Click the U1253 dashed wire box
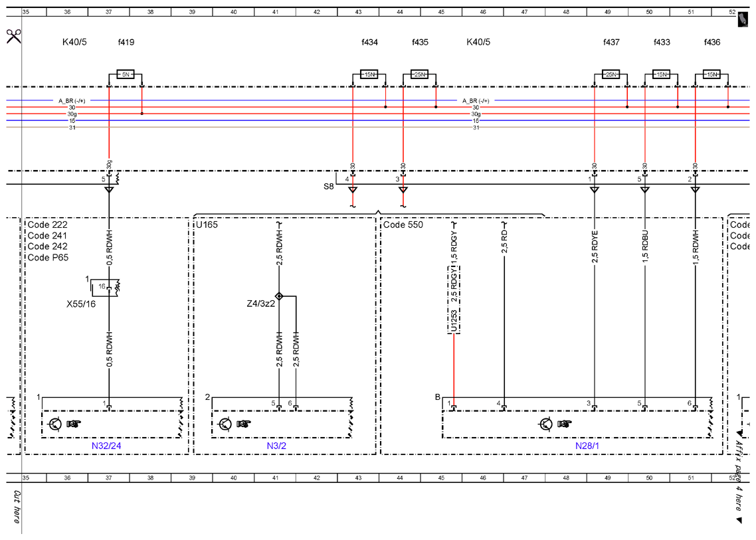This screenshot has width=756, height=540. tap(454, 300)
